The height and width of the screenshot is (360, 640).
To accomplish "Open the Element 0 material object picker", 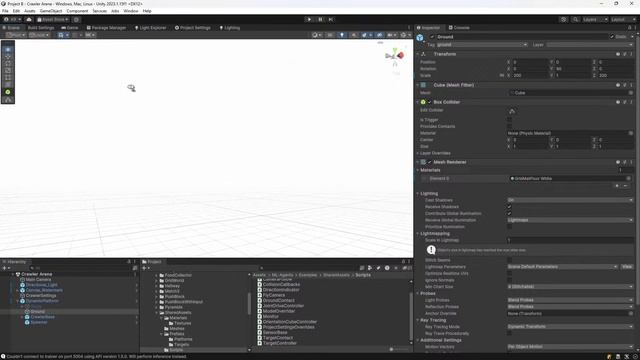I will [629, 178].
